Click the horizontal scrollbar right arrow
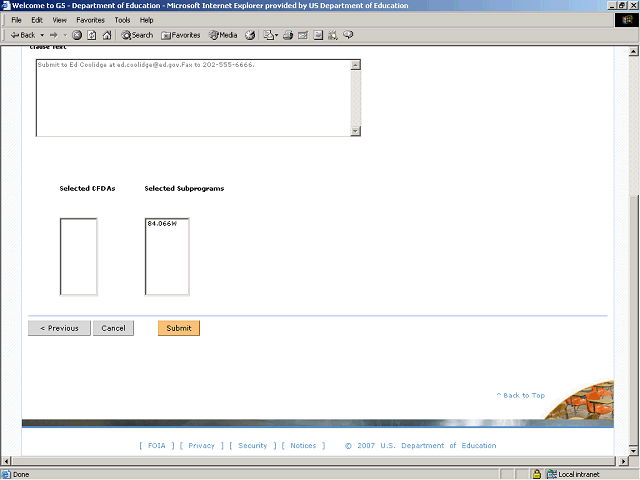The image size is (640, 480). (623, 461)
